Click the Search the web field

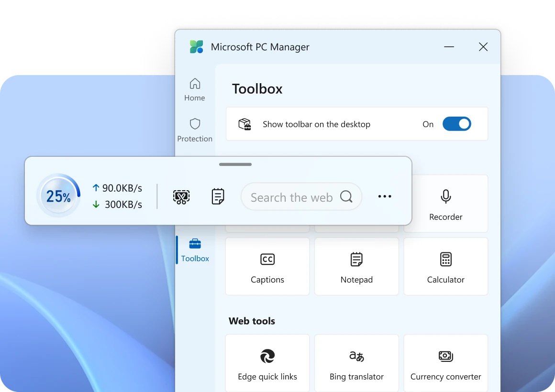[301, 196]
